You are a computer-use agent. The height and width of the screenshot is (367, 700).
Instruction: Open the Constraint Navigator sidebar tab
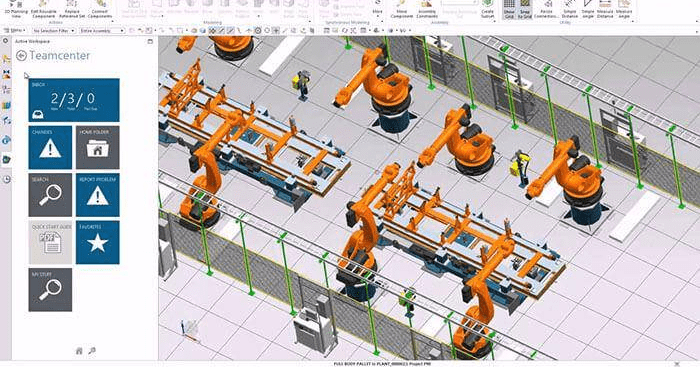click(x=6, y=74)
